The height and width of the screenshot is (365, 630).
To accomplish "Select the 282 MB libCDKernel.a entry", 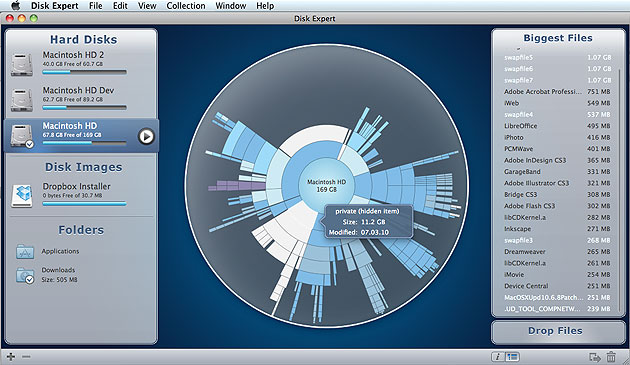I will pos(558,217).
